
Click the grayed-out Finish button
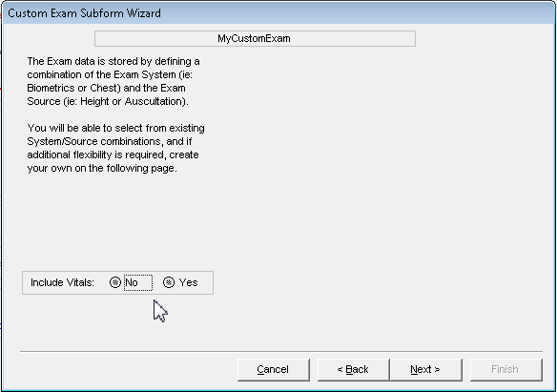click(x=506, y=370)
